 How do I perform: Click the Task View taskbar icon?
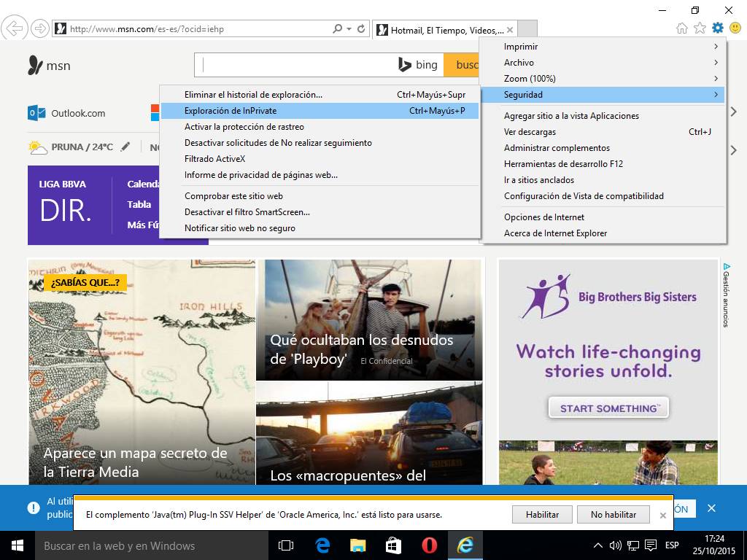coord(287,545)
